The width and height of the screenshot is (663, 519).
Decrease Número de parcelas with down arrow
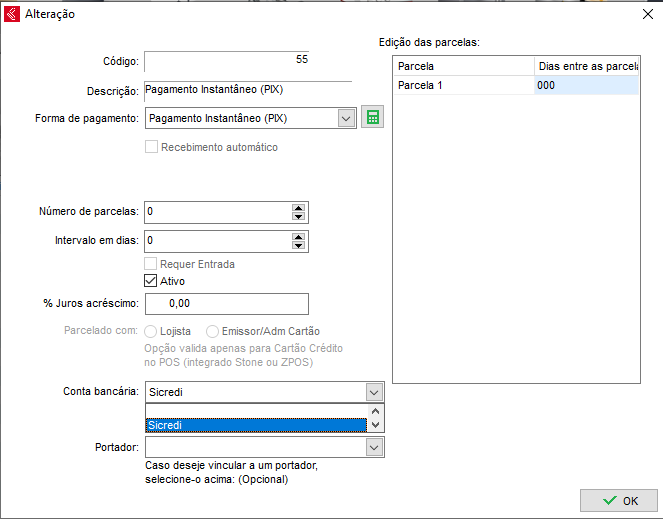(298, 216)
